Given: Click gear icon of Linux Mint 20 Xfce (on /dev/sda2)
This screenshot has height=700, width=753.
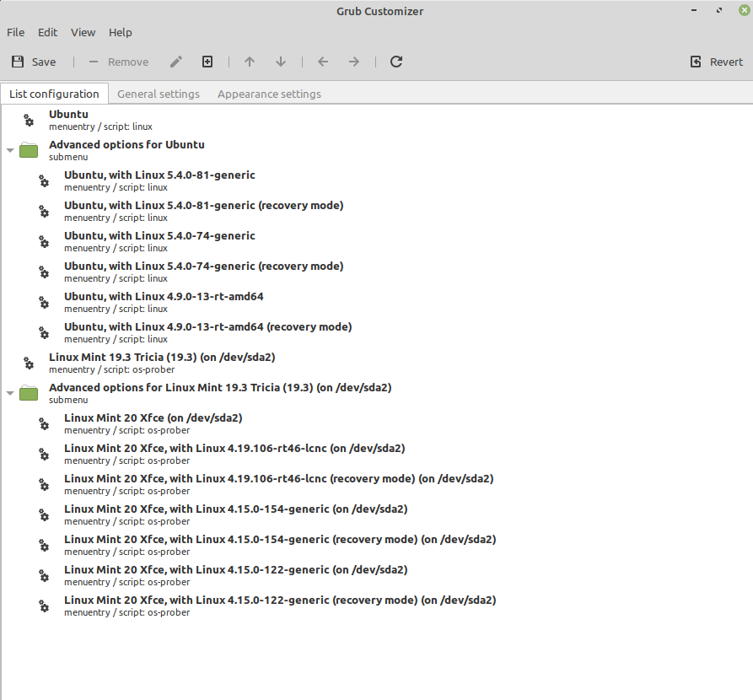Looking at the screenshot, I should pos(44,423).
